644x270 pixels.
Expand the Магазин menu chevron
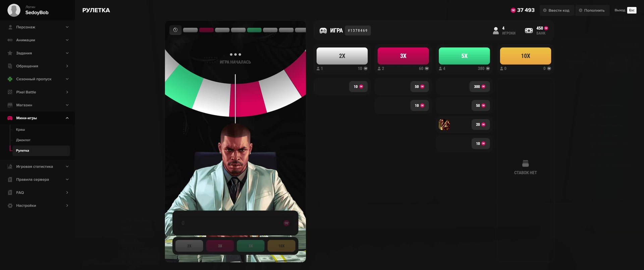67,105
